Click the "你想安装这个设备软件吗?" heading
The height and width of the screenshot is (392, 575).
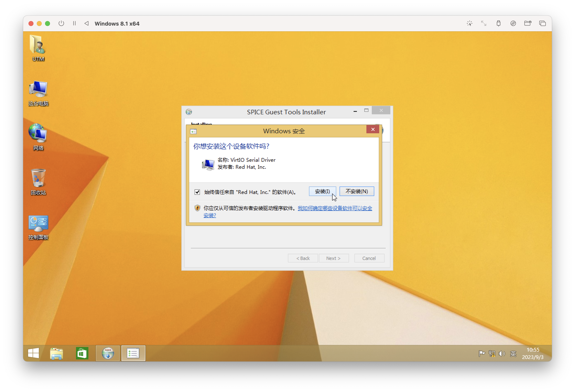click(x=231, y=146)
